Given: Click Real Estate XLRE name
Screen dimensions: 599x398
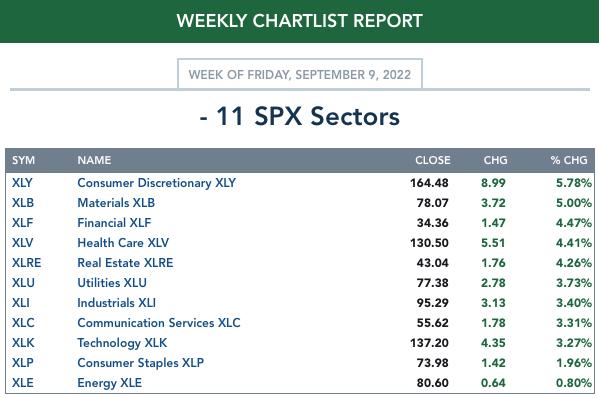Looking at the screenshot, I should [125, 263].
